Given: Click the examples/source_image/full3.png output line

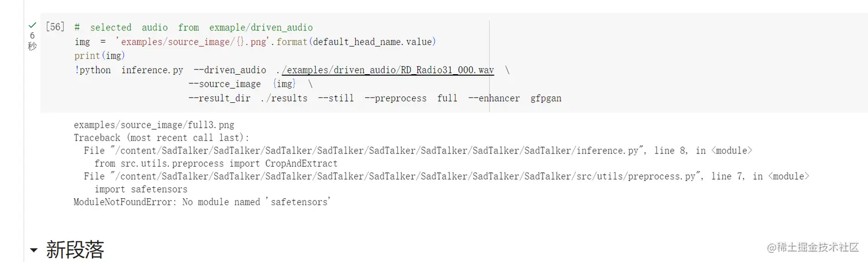Looking at the screenshot, I should coord(154,125).
